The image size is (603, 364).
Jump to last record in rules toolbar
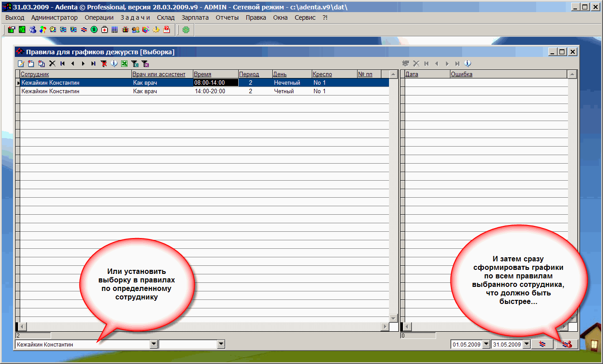(x=93, y=64)
